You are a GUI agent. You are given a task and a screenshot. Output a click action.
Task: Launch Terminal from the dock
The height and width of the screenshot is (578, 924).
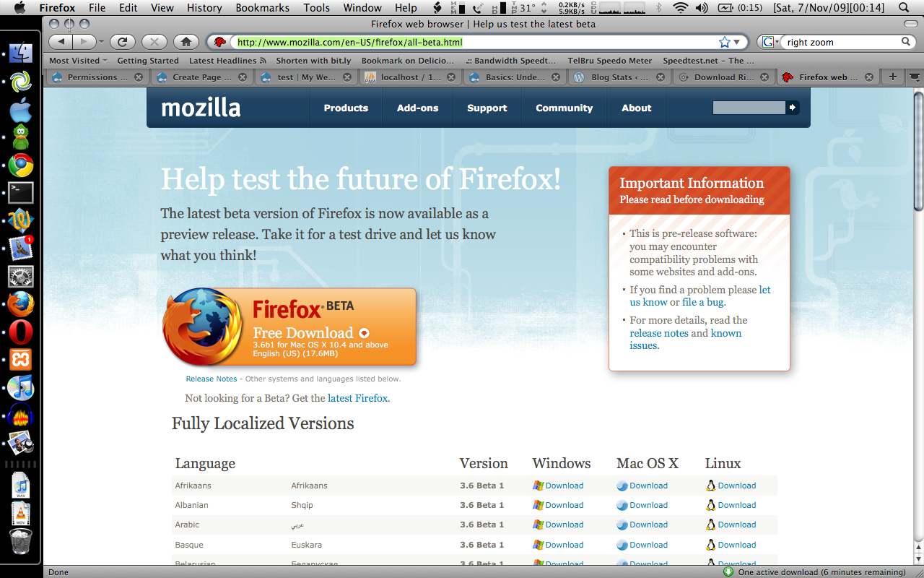click(x=21, y=193)
